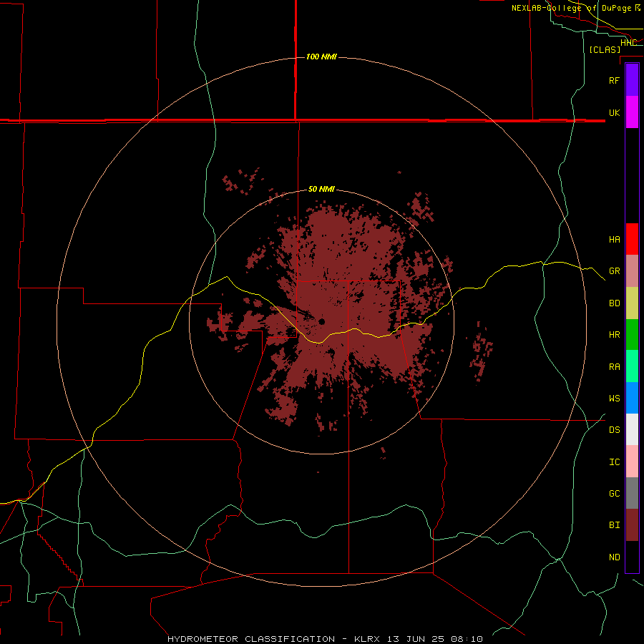The height and width of the screenshot is (644, 644).
Task: Click the HHC product code text
Action: click(x=628, y=43)
